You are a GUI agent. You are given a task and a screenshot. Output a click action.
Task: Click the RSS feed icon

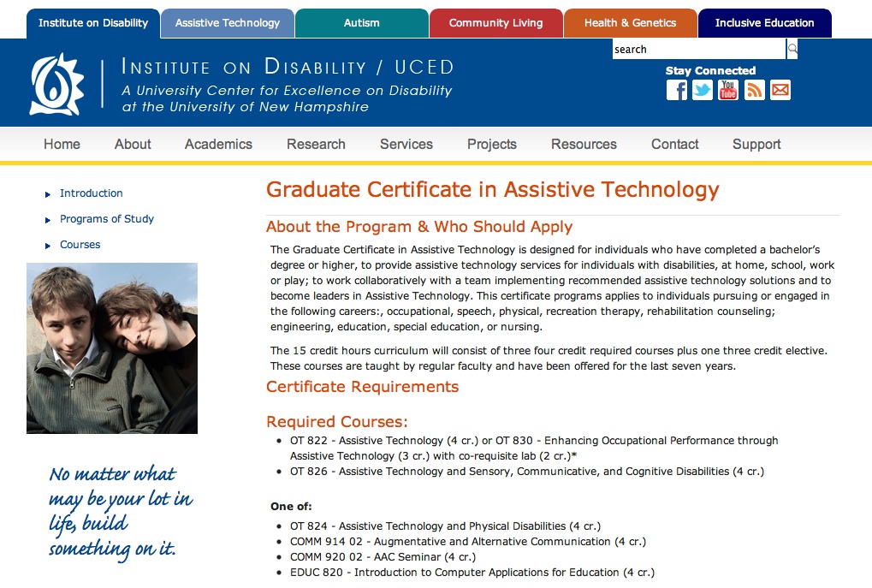coord(754,90)
